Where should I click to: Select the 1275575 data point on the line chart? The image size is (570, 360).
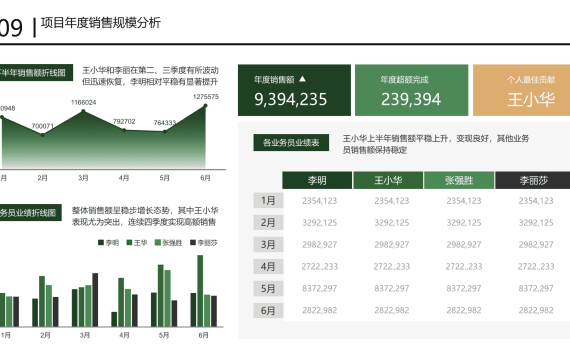click(205, 106)
